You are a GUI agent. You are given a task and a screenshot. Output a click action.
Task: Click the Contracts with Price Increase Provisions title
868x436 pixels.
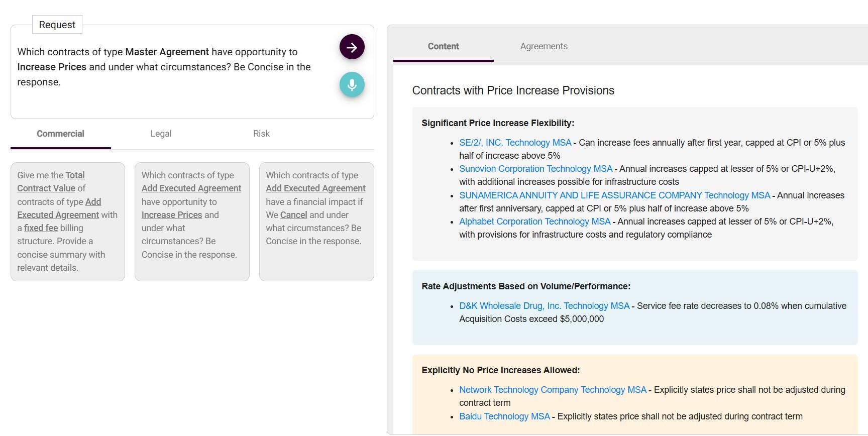[x=513, y=90]
